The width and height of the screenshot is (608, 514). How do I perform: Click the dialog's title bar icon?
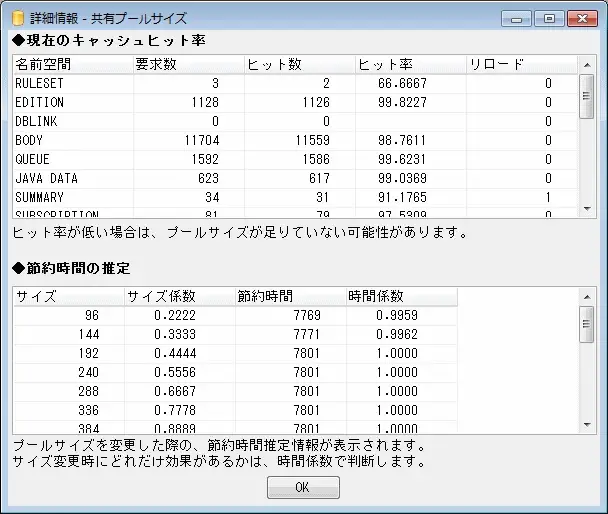pyautogui.click(x=16, y=18)
